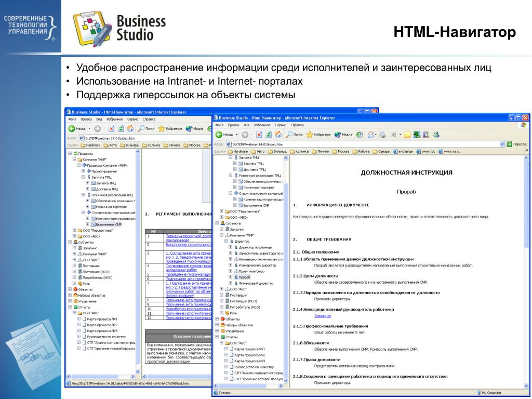This screenshot has width=532, height=399.
Task: Select Потребитель (ИСО) in rear window tree
Action: pos(97,277)
